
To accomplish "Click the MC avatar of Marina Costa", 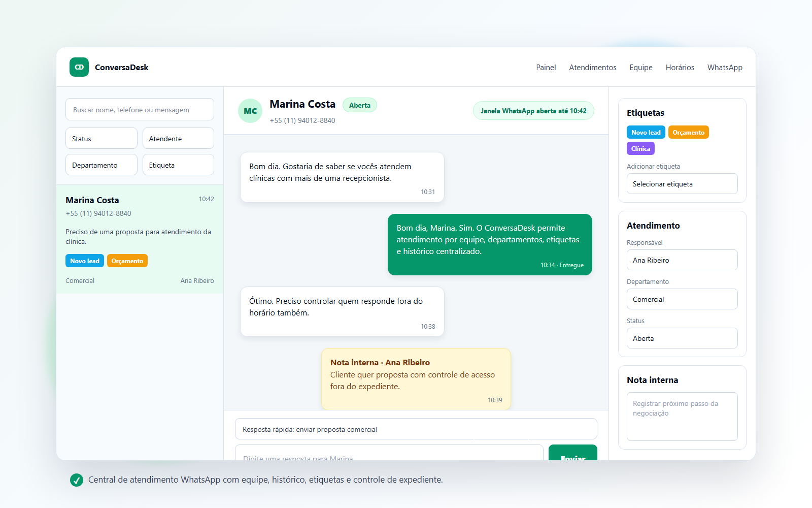I will tap(250, 111).
